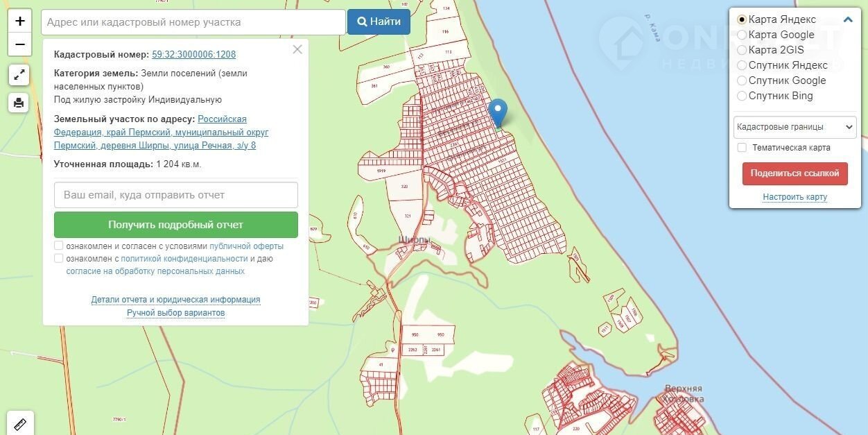Toggle fullscreen map view icon
This screenshot has height=435, width=868.
[19, 75]
